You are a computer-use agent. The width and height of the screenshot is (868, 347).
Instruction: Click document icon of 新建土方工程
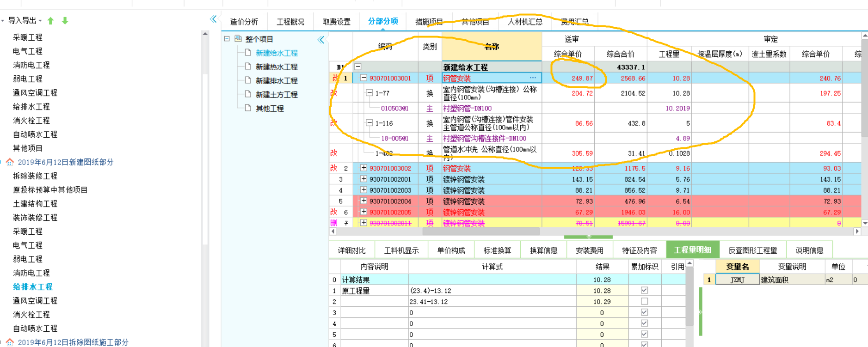pos(248,94)
